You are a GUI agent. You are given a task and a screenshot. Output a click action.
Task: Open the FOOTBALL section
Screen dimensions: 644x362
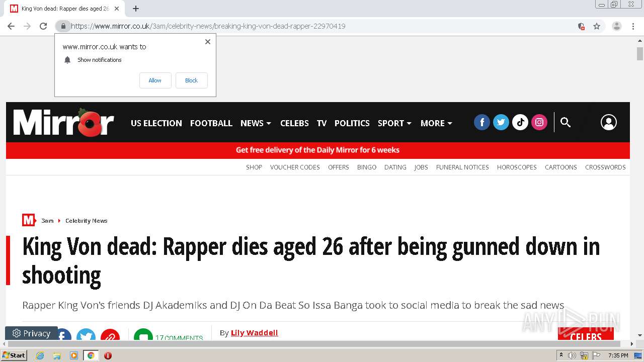211,123
